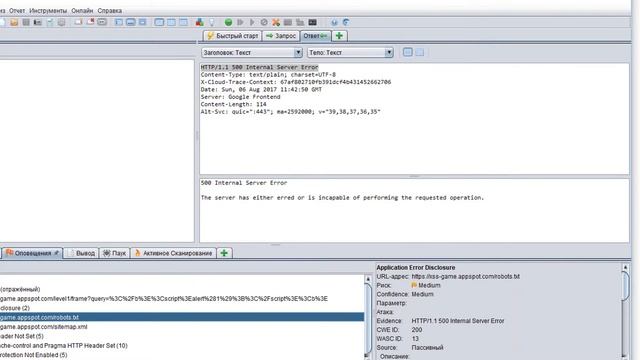The height and width of the screenshot is (360, 640).
Task: Select the Disclosure (2) alert group
Action: coord(182,308)
